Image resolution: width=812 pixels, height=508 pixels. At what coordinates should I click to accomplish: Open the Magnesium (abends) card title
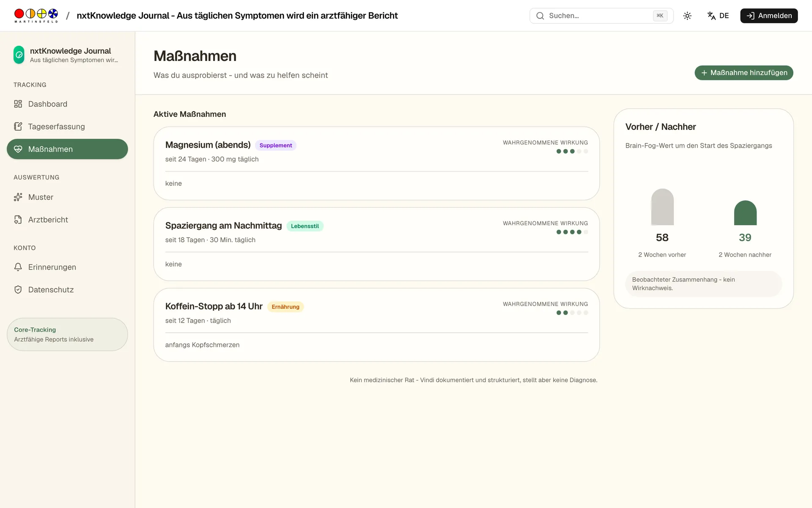point(208,145)
